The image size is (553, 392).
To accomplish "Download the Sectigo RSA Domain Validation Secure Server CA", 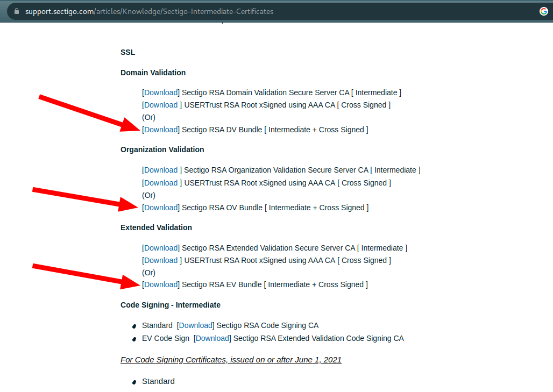I will click(x=160, y=92).
